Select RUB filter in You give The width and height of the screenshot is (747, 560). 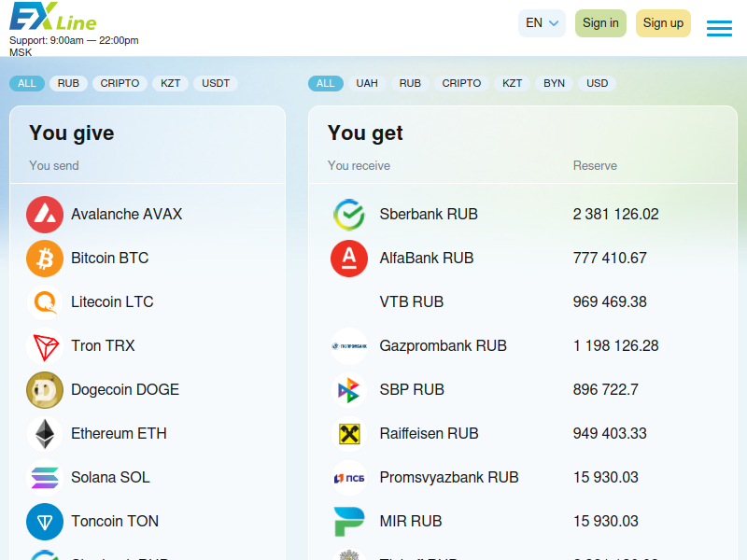[x=68, y=83]
